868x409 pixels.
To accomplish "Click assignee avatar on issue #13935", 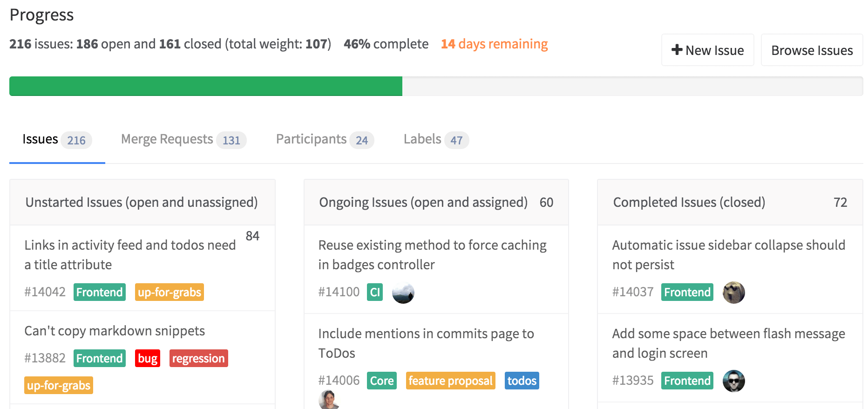I will tap(733, 381).
